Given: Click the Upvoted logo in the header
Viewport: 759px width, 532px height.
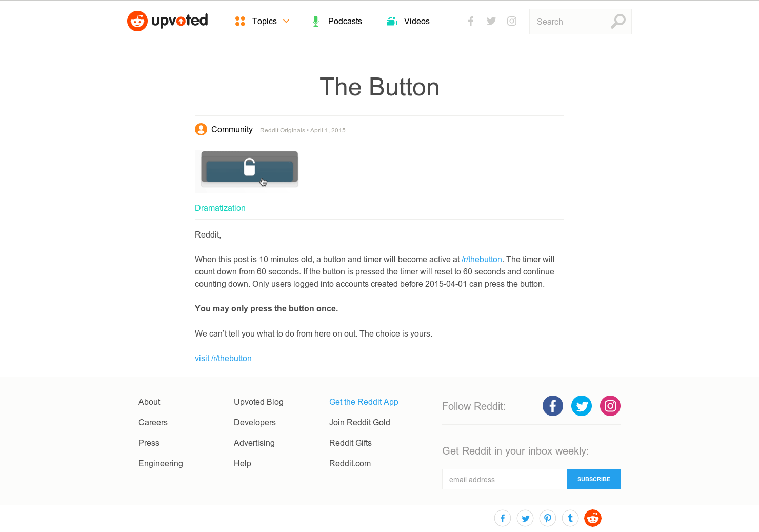Looking at the screenshot, I should [167, 21].
